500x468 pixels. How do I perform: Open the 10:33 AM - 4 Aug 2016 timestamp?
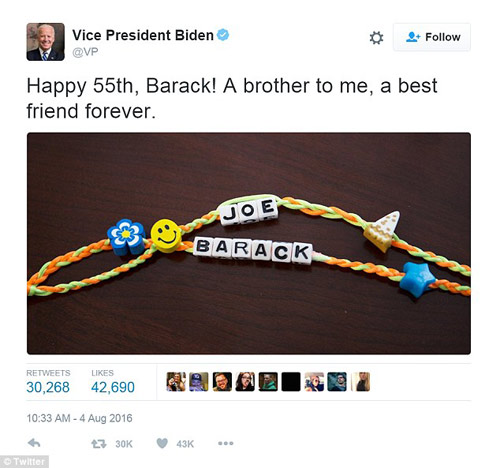[79, 418]
